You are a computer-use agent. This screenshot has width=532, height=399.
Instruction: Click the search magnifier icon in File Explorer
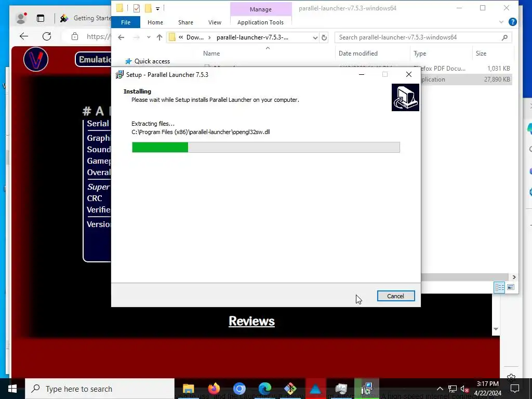point(504,37)
